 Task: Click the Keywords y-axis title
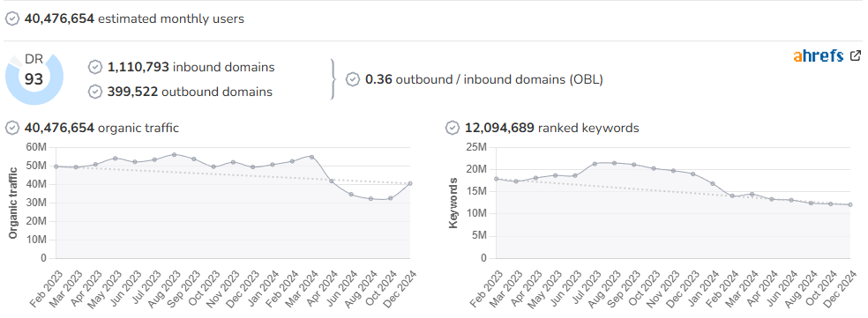point(454,203)
